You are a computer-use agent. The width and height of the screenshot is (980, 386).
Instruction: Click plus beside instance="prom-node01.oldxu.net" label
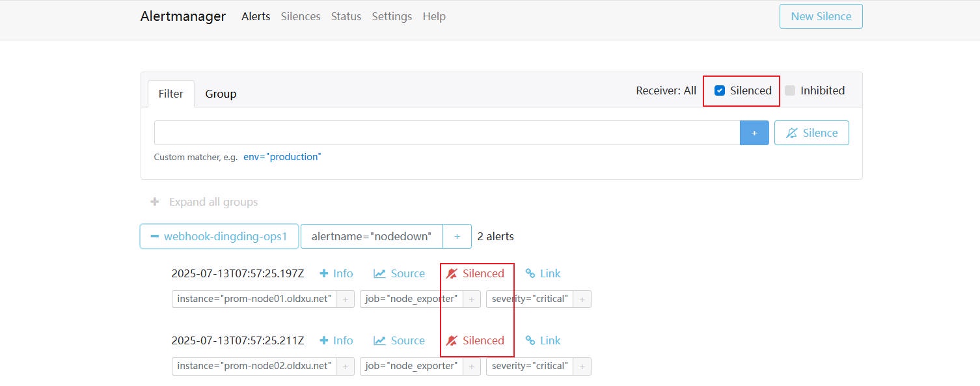coord(346,299)
